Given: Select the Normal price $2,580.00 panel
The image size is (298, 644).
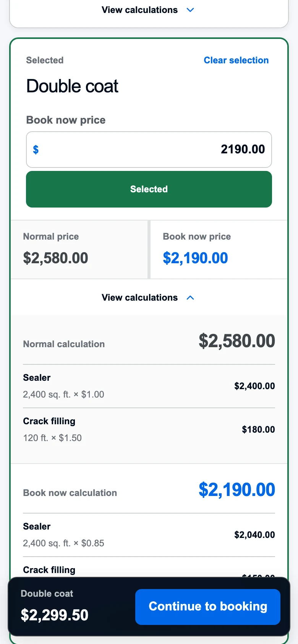Looking at the screenshot, I should point(79,250).
